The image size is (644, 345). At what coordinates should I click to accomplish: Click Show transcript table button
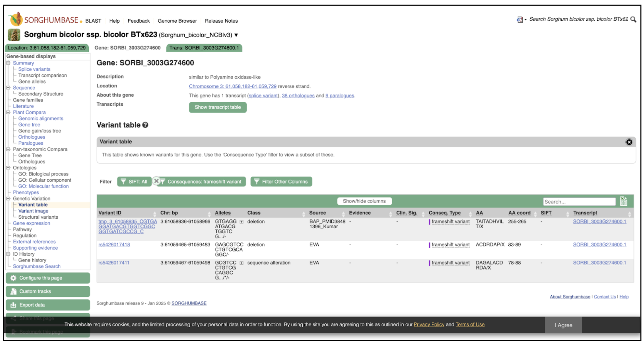[217, 107]
